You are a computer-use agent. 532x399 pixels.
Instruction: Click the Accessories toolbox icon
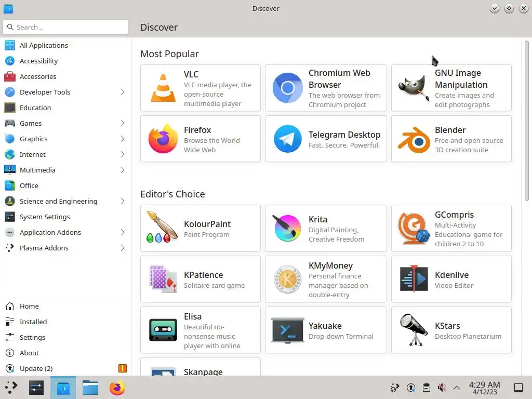[10, 77]
